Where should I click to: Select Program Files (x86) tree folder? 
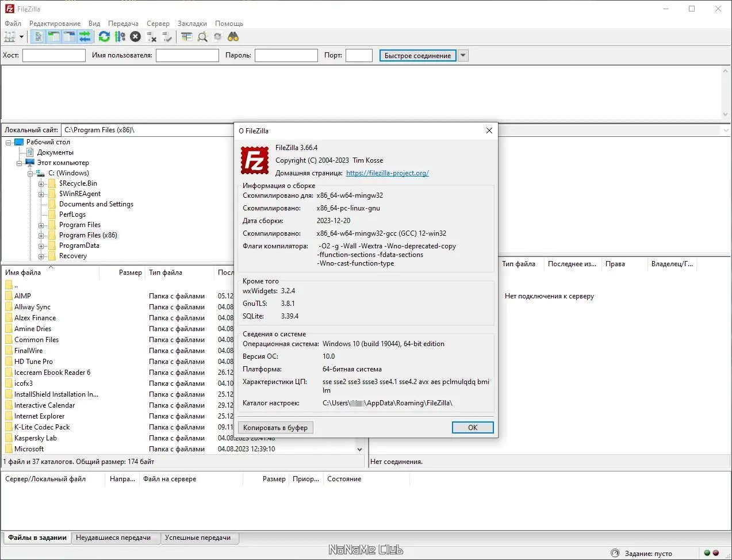[x=88, y=235]
